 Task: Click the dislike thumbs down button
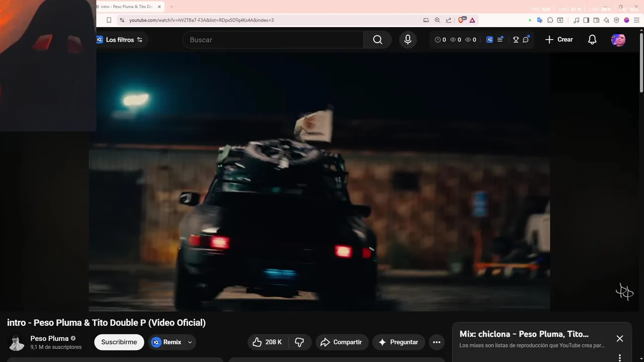299,342
